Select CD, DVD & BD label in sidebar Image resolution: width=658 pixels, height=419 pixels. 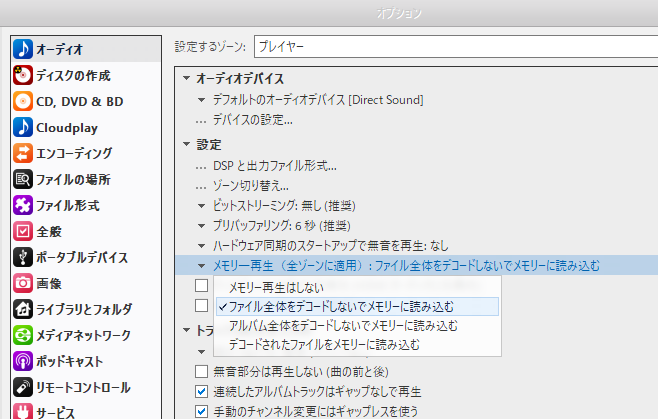pos(80,102)
